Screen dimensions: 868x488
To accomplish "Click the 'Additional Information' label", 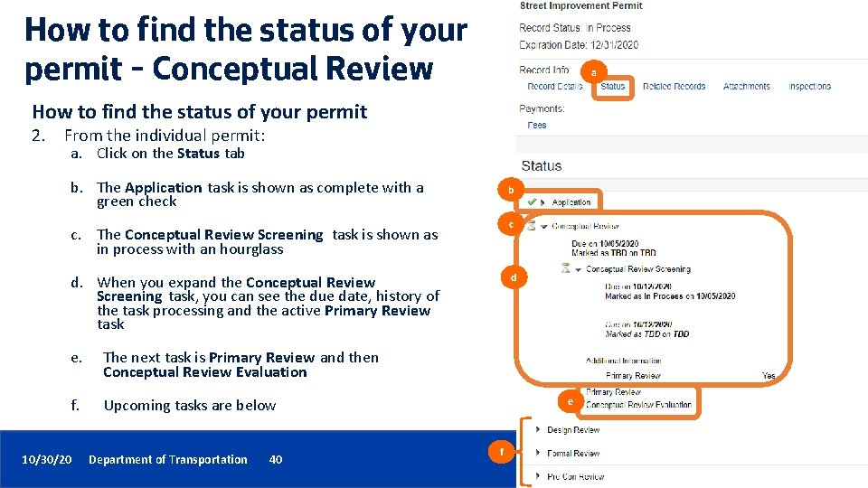I will 623,361.
